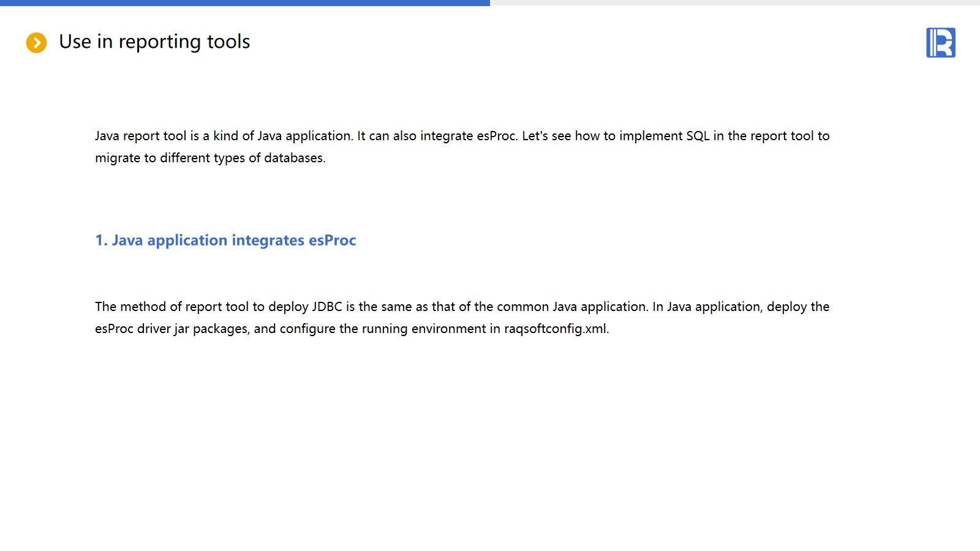Click the orange chevron arrow icon

point(36,43)
